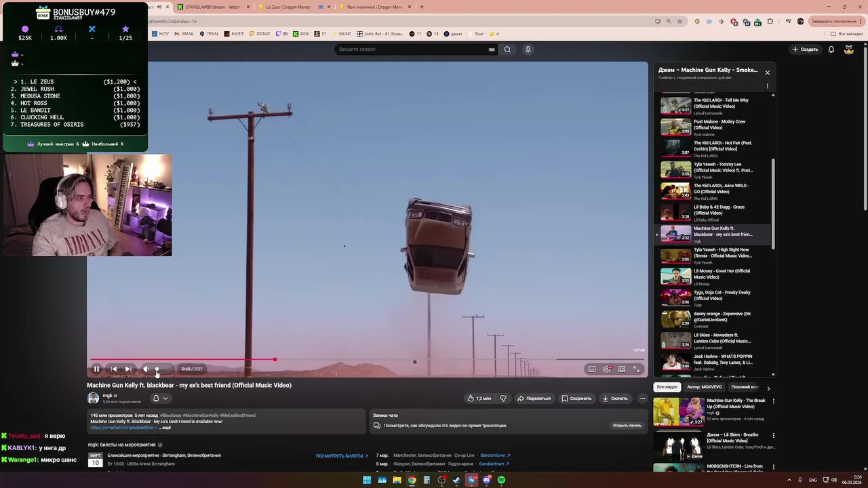Skip to the next video in the player
The height and width of the screenshot is (488, 868).
(128, 369)
